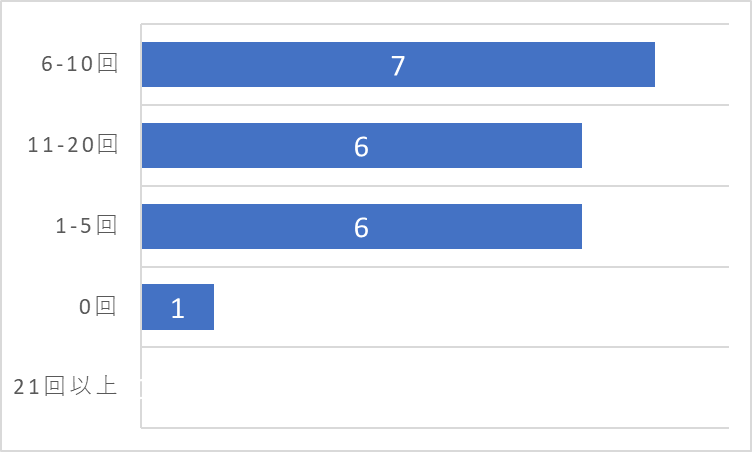Click the blank plot space right of the 6-10回 bar
Screen dimensions: 752x452
tap(692, 64)
